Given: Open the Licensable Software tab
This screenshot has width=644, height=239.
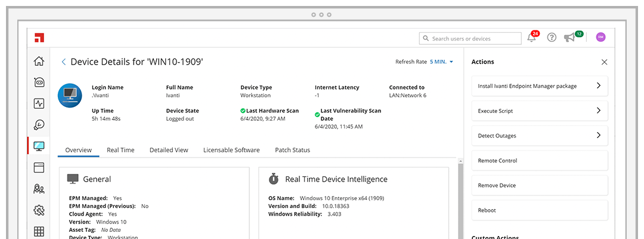Looking at the screenshot, I should (231, 150).
